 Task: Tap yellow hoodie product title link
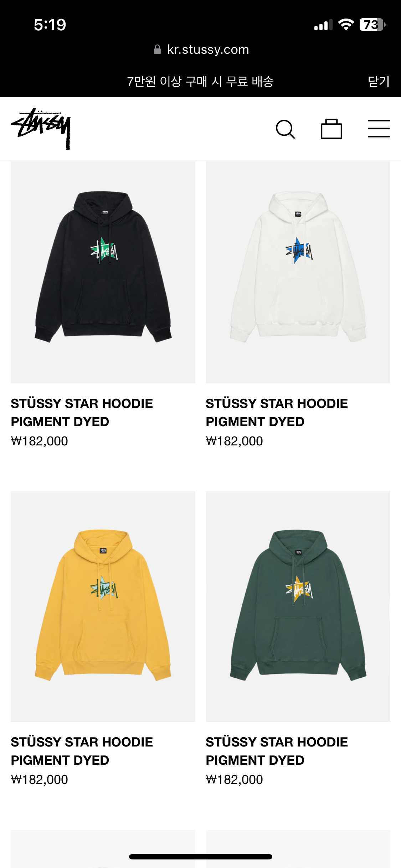(x=82, y=751)
